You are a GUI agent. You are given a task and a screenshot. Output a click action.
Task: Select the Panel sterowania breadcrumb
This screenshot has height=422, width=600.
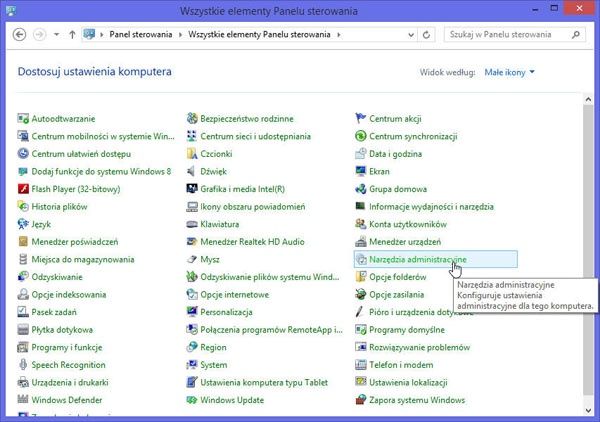click(140, 34)
